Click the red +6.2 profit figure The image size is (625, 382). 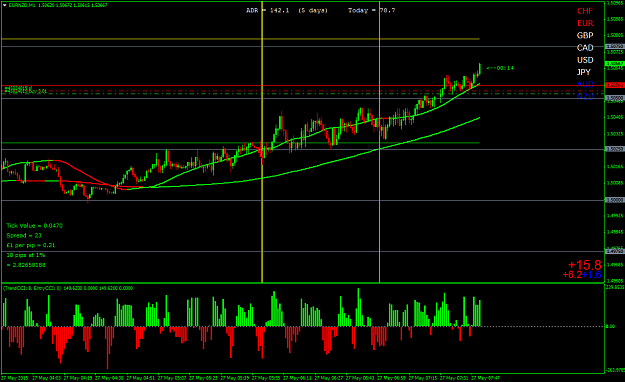pyautogui.click(x=572, y=275)
